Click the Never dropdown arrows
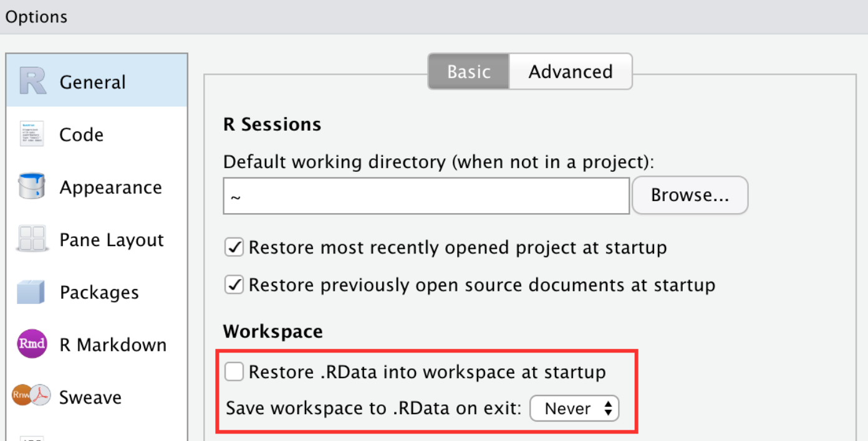The width and height of the screenshot is (868, 441). (x=608, y=409)
